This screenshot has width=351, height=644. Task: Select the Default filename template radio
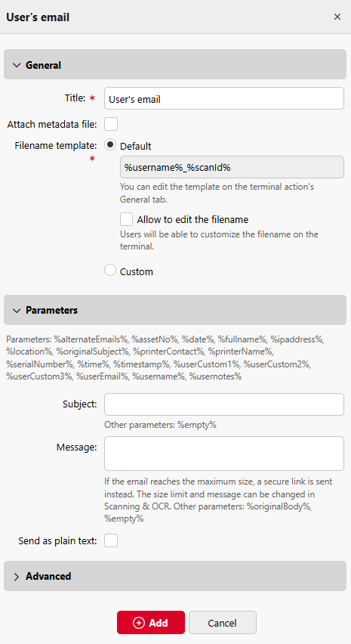(110, 145)
